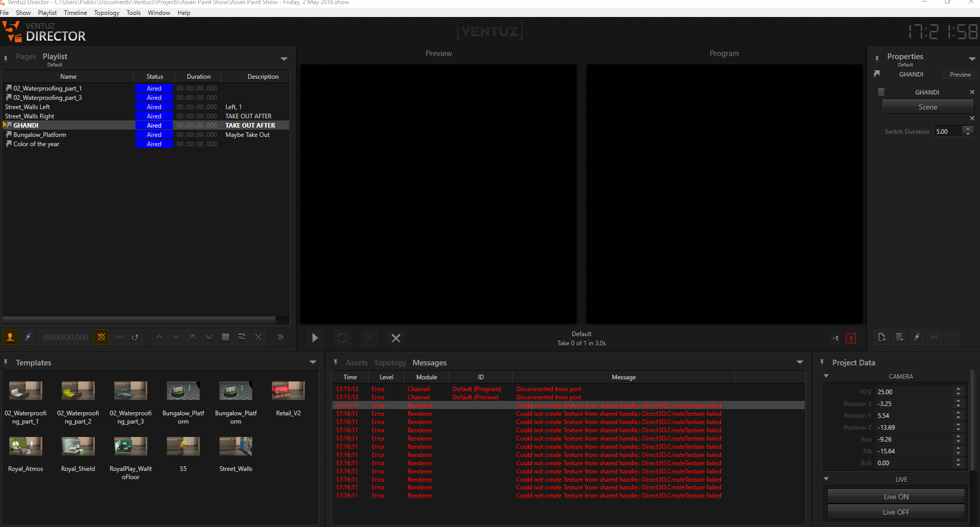The image size is (980, 527).
Task: Click the new page icon below Properties
Action: tap(882, 337)
